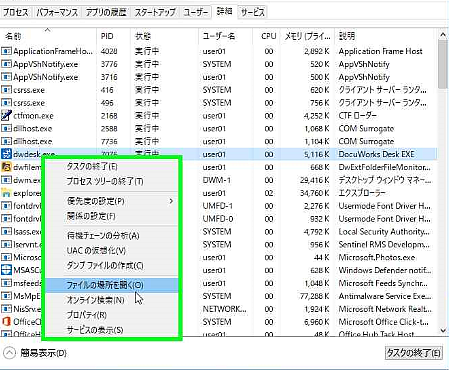This screenshot has width=449, height=370.
Task: Click the MSASCuiL Defender shield icon
Action: [6, 270]
